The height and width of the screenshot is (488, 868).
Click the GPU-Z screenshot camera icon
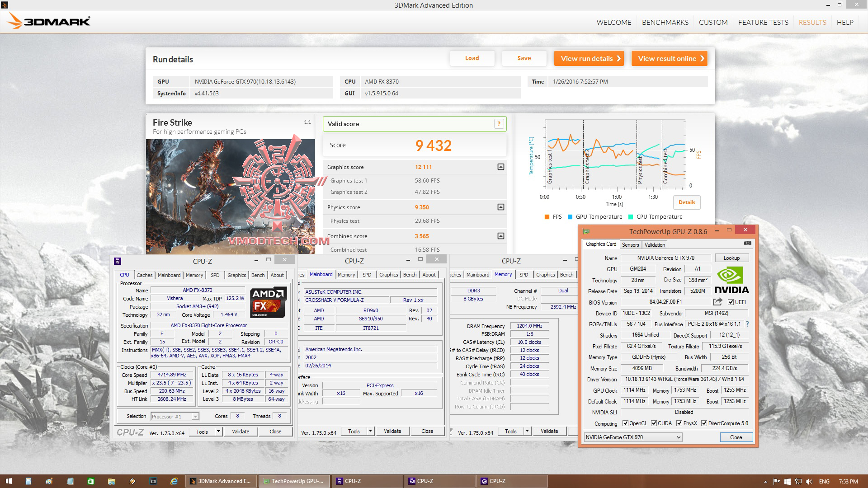click(748, 243)
